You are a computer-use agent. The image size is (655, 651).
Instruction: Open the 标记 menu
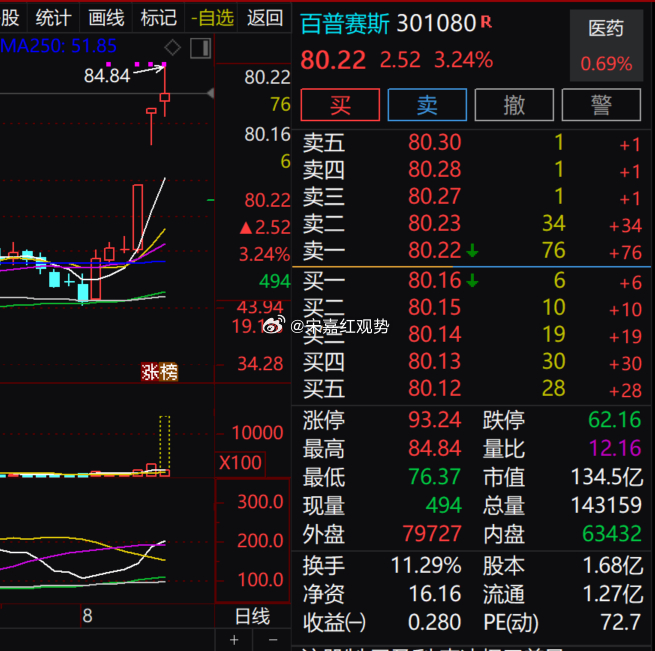tap(159, 18)
